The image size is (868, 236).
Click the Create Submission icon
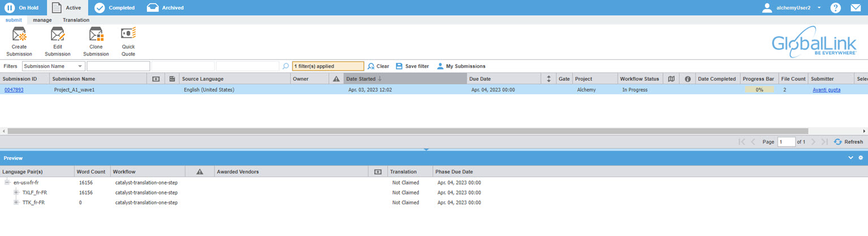pyautogui.click(x=20, y=35)
